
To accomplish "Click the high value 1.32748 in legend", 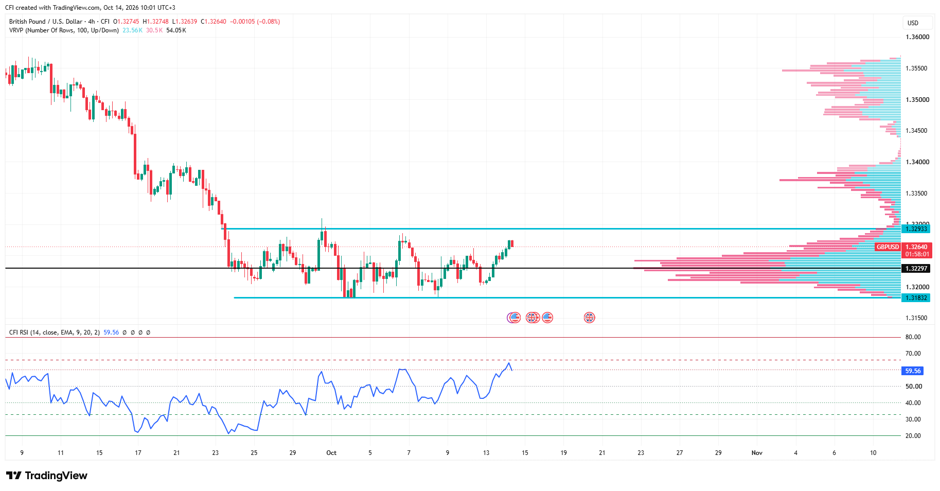I will click(158, 22).
